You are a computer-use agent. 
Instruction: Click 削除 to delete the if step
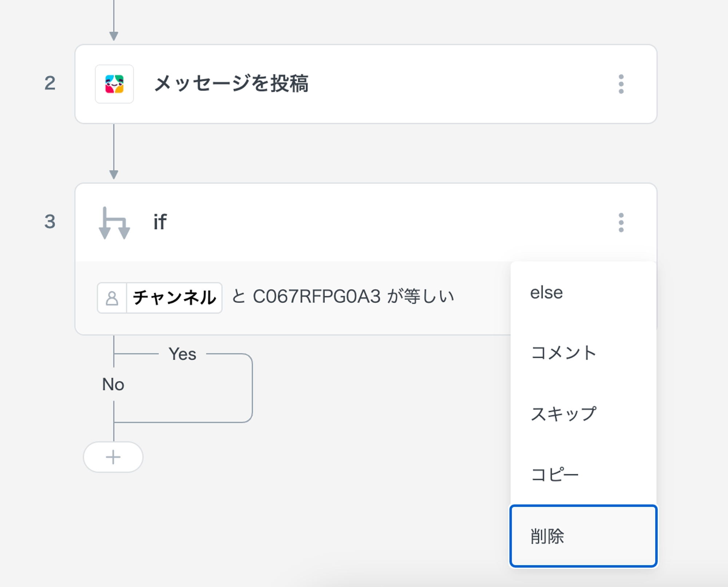pos(547,536)
